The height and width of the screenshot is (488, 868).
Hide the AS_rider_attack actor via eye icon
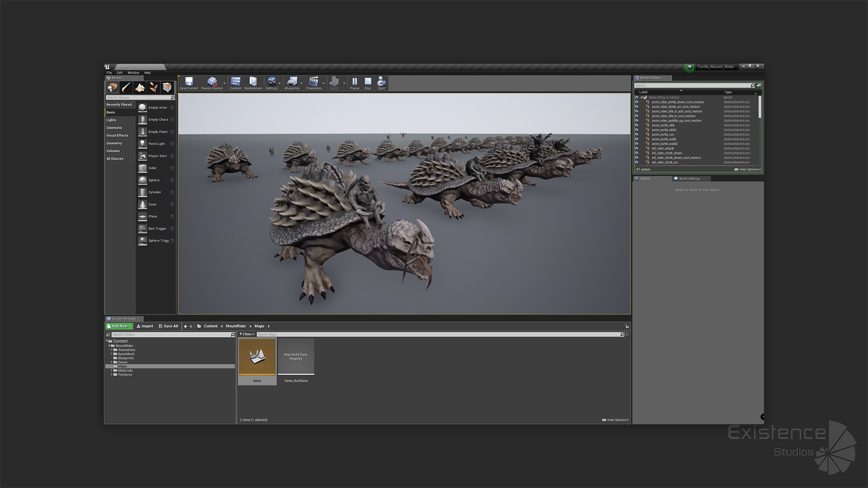pyautogui.click(x=637, y=148)
